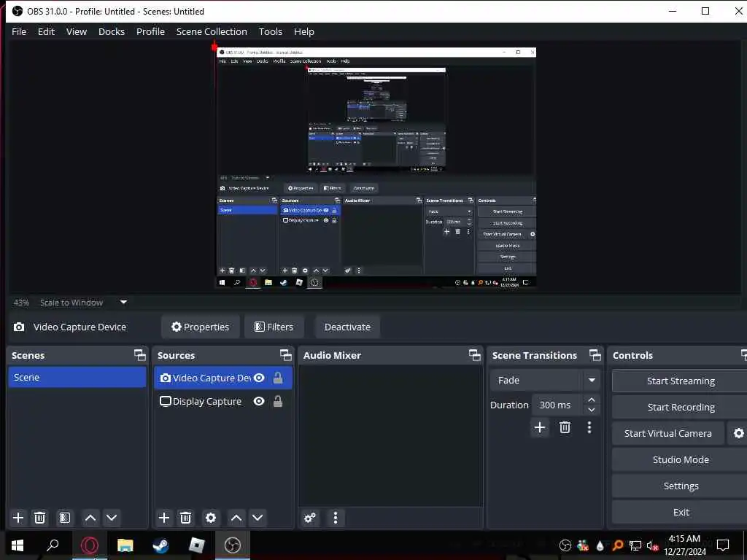Open source properties gear in Sources dock

pyautogui.click(x=211, y=518)
